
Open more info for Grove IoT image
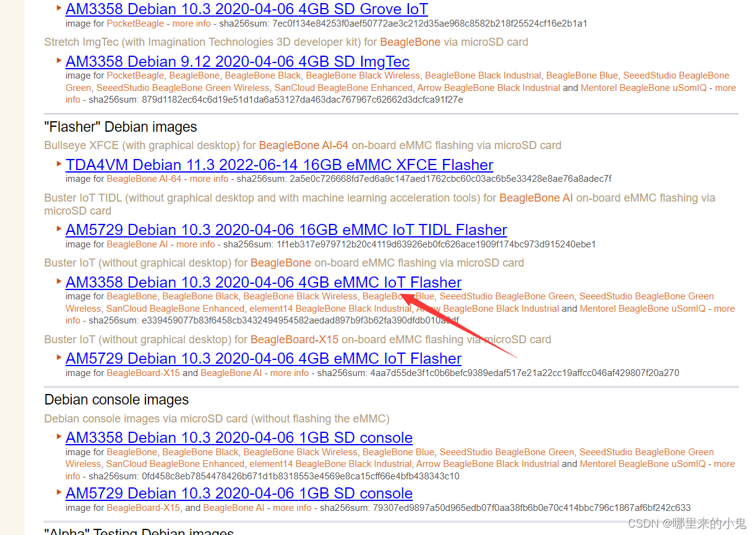[192, 24]
